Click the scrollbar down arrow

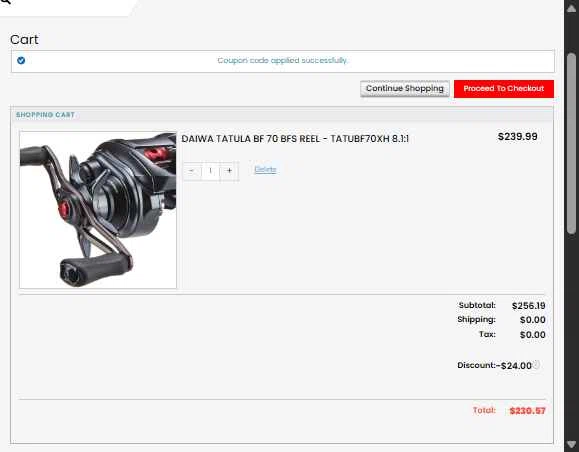coord(571,444)
